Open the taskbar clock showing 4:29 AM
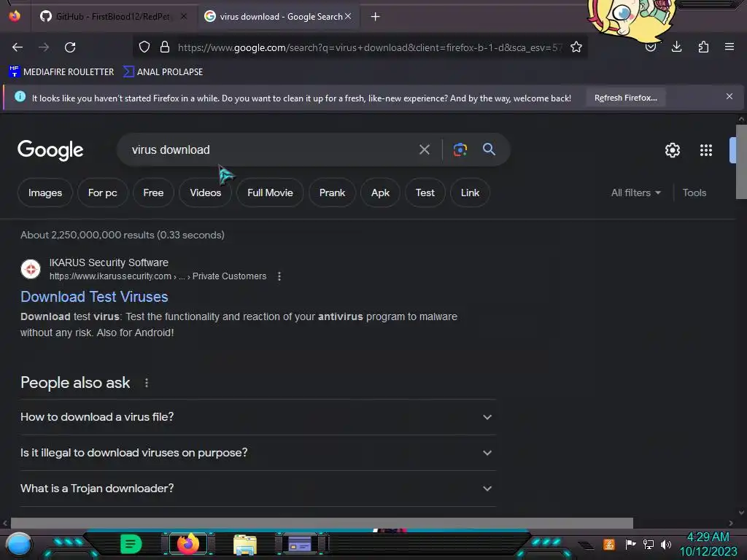Screen dimensions: 747x560 tap(708, 544)
